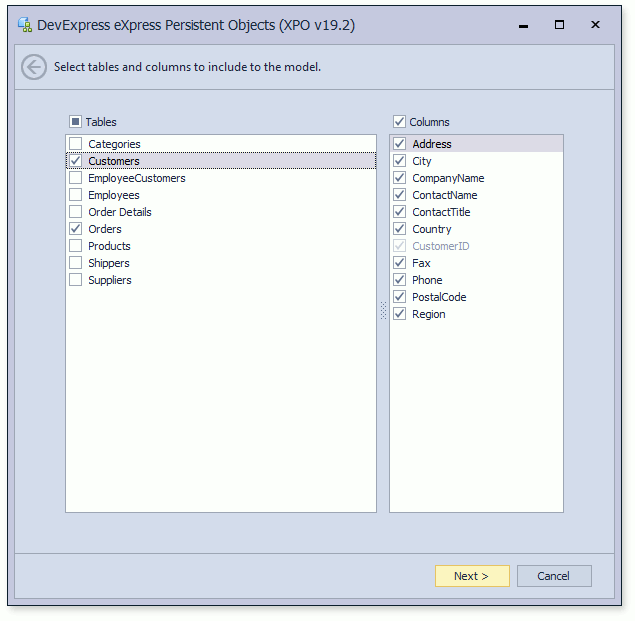Check the EmployeeCustomers table checkbox

pos(75,177)
